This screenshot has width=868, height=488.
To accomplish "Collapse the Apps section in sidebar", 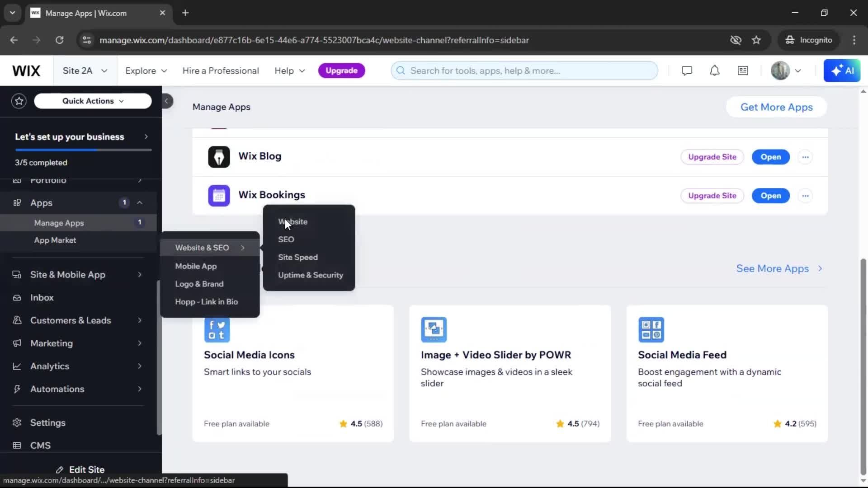I will 140,203.
